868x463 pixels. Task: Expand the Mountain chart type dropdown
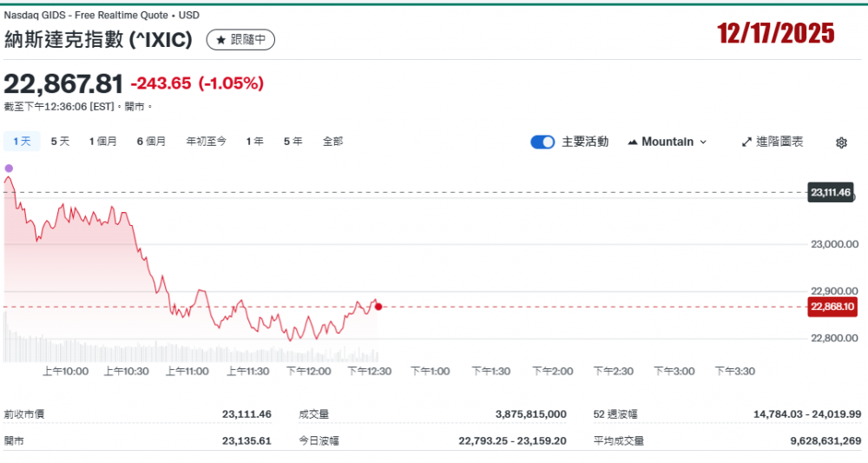[x=703, y=142]
